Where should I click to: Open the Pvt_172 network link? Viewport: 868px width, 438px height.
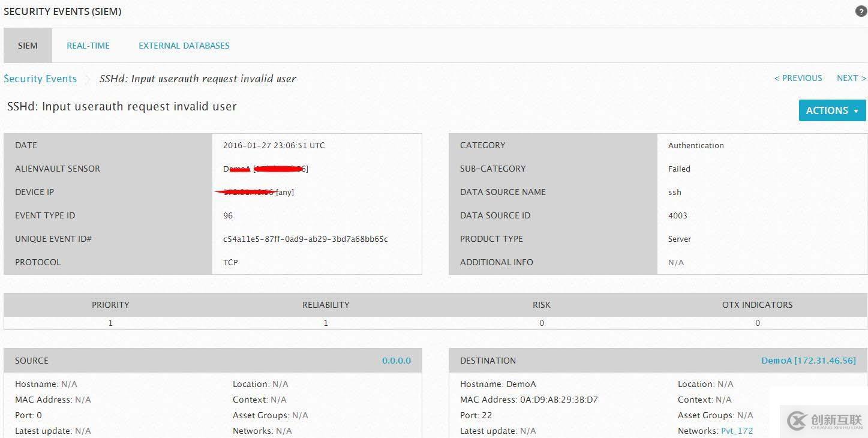[737, 431]
